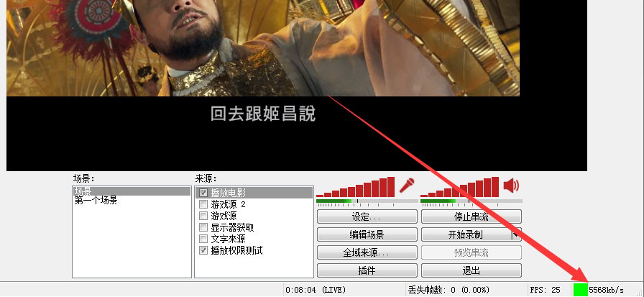644x297 pixels.
Task: Open the 全域来源 button
Action: (367, 252)
